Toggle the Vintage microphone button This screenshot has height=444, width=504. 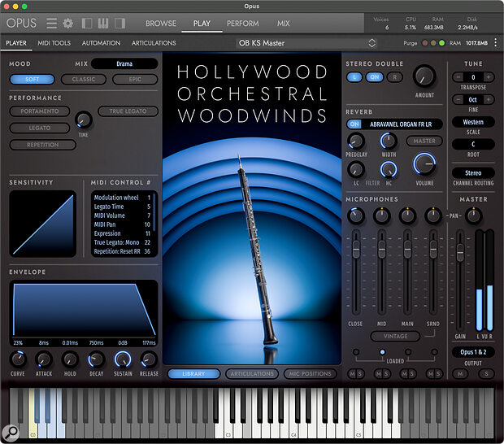(395, 337)
